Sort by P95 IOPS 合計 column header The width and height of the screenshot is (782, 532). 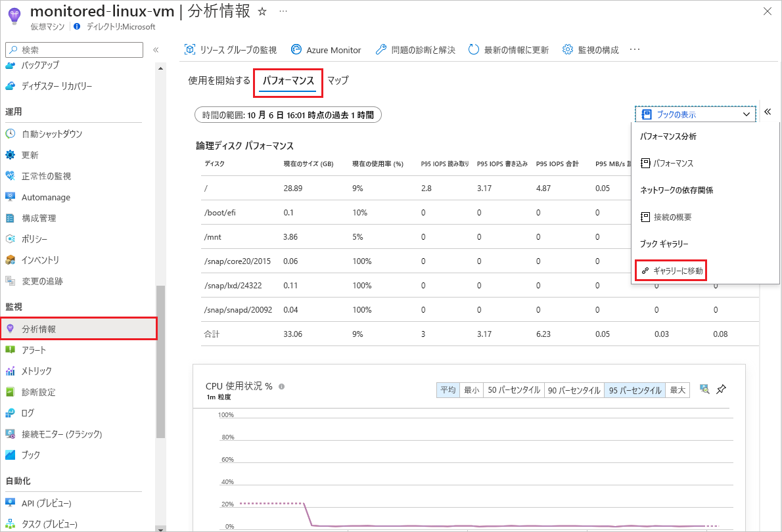[x=557, y=164]
